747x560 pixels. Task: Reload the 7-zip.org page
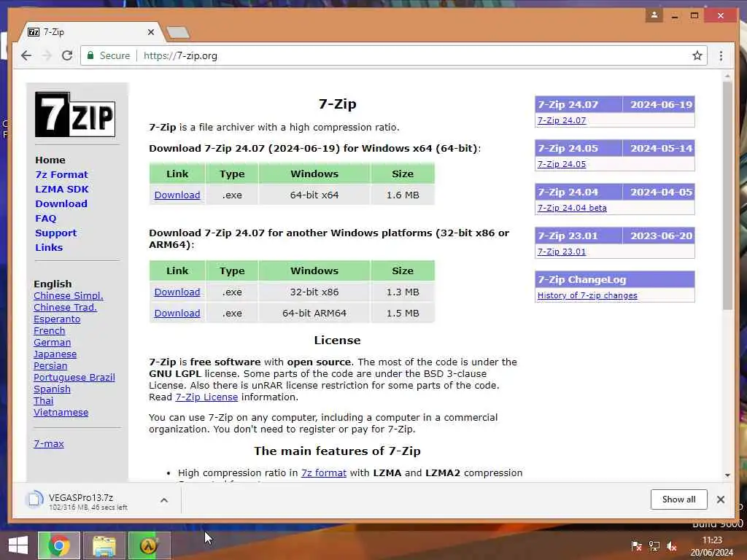pos(67,55)
